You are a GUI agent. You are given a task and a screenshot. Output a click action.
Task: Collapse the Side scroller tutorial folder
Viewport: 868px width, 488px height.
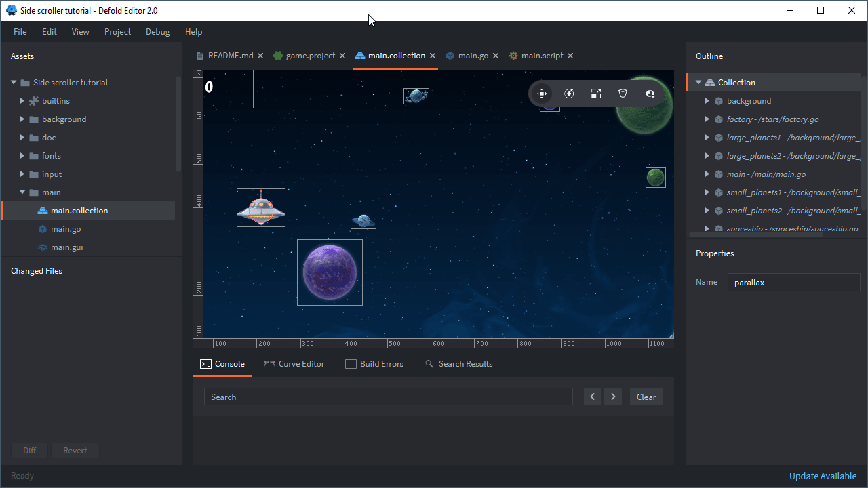pos(13,82)
